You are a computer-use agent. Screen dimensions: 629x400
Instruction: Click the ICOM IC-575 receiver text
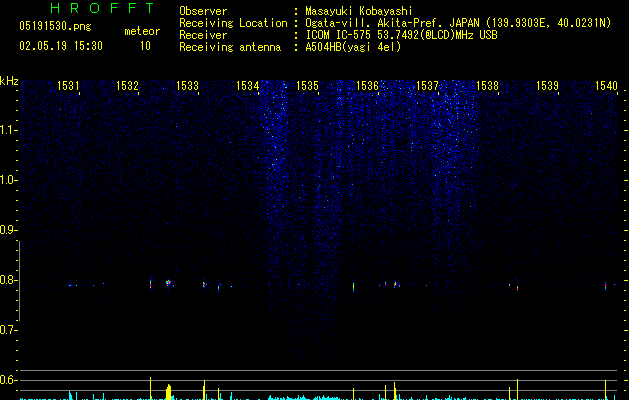pos(401,35)
